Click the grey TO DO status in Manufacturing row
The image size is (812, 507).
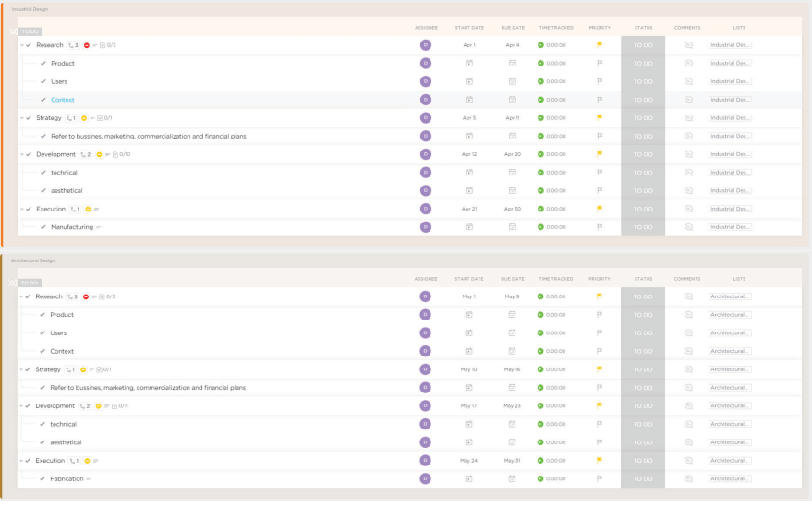point(642,227)
